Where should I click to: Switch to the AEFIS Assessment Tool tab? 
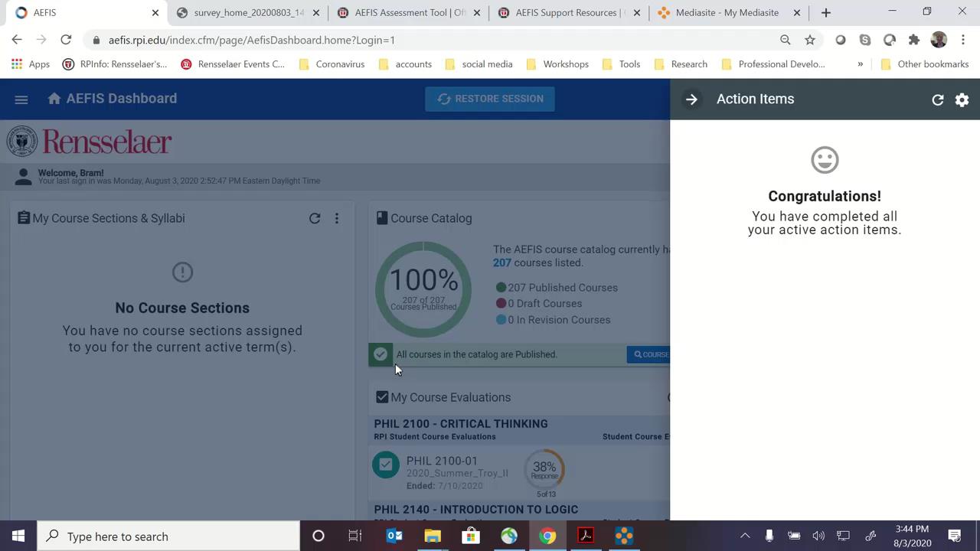click(408, 12)
